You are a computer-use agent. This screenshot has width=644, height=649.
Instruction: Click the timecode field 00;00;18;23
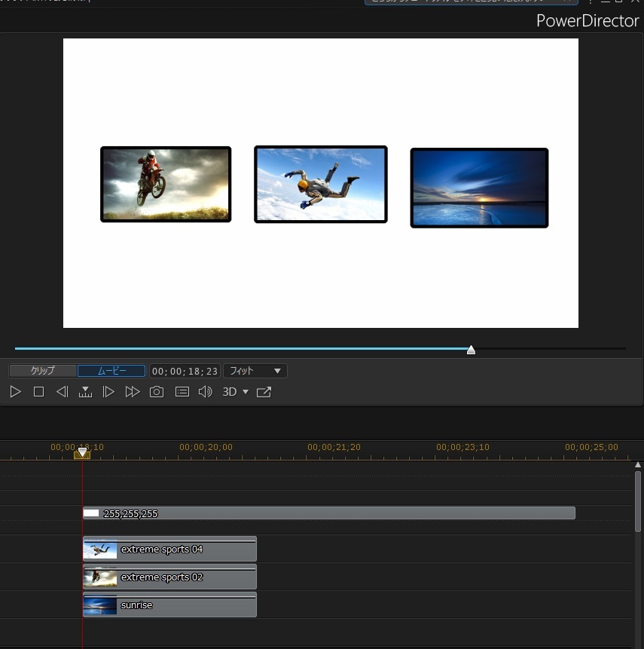point(185,371)
